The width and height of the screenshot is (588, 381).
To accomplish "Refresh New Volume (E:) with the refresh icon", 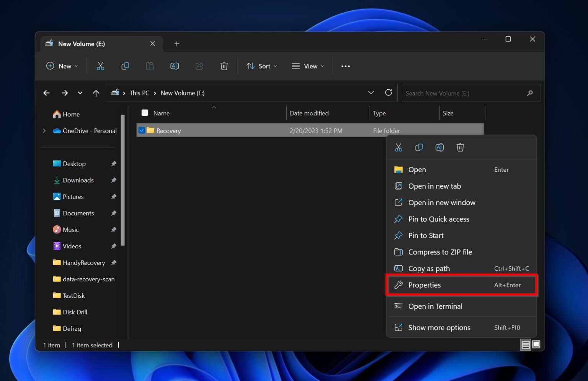I will 389,93.
